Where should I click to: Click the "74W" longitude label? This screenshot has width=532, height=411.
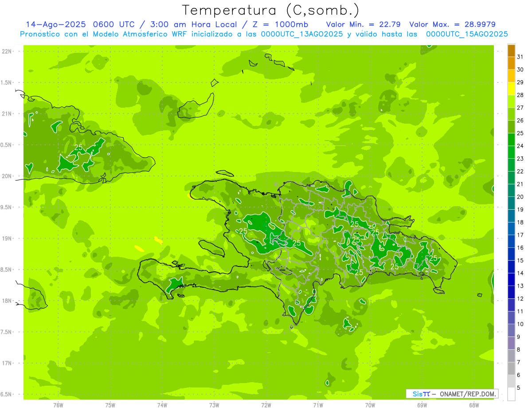click(x=162, y=405)
